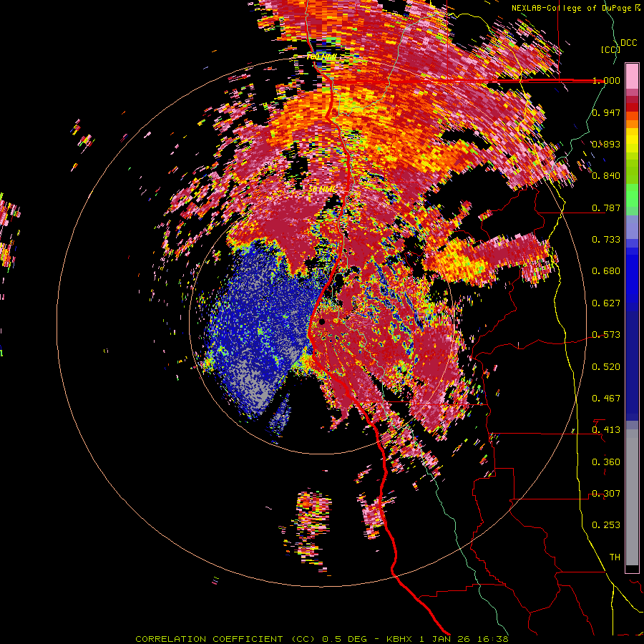Click the 0.787 scale value
644x644 pixels.
click(x=606, y=208)
